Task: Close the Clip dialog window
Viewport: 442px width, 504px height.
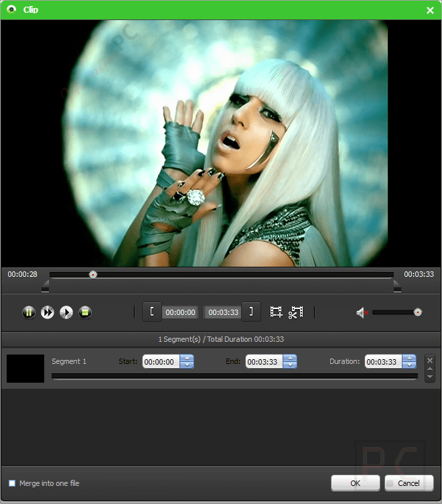Action: (x=430, y=10)
